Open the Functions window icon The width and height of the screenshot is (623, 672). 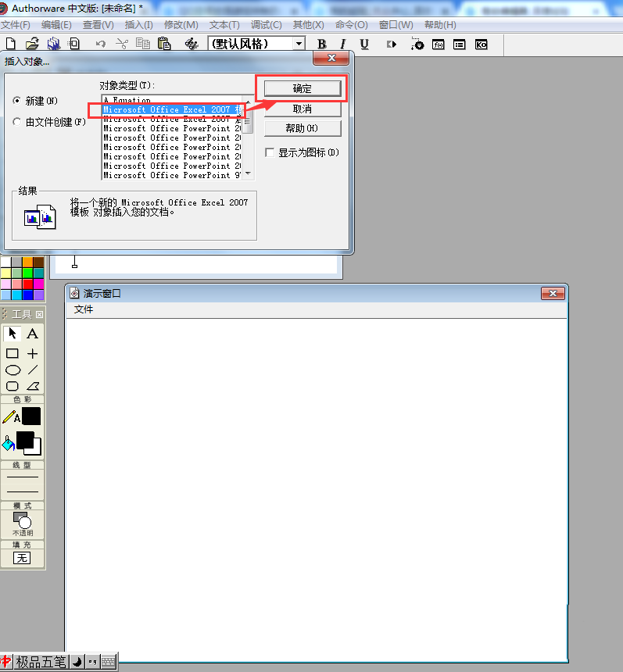point(439,45)
